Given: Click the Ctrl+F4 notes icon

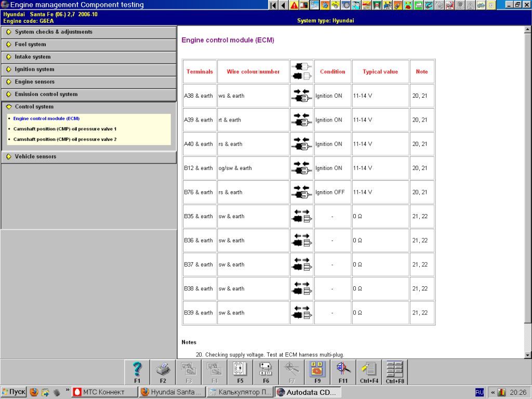Looking at the screenshot, I should [x=369, y=369].
